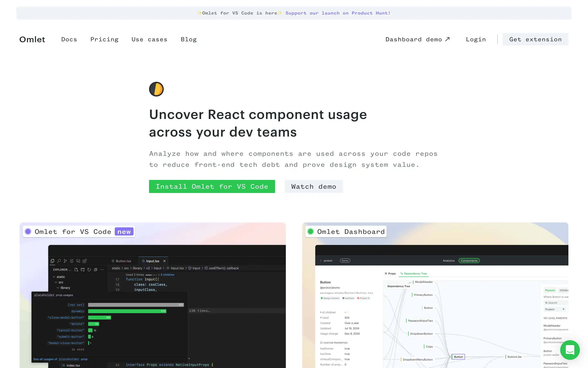Collapse the src folder

coord(59,282)
